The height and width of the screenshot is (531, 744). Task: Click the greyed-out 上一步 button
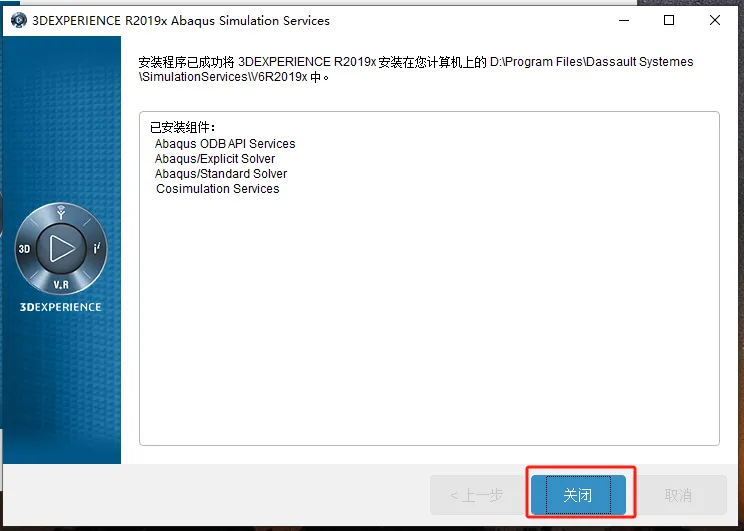tap(477, 495)
